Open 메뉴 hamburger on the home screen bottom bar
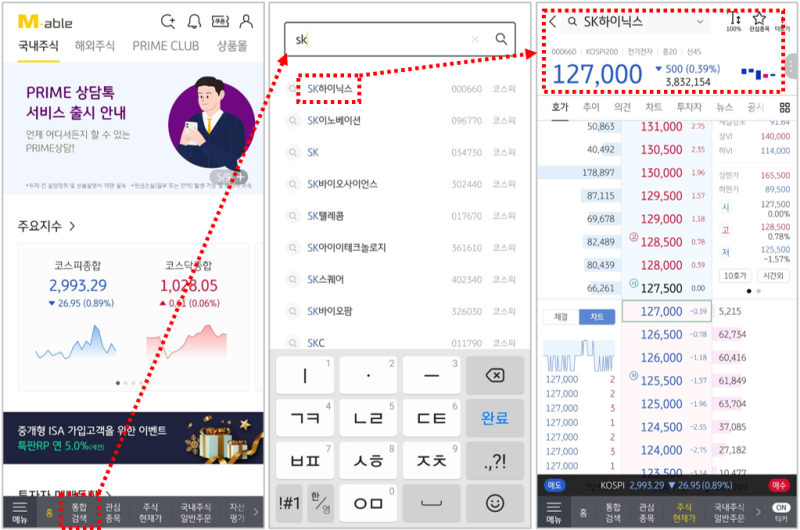800x530 pixels. (20, 512)
